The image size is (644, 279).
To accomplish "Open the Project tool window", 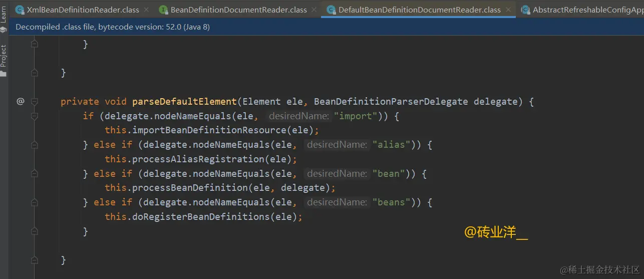I will pyautogui.click(x=4, y=60).
